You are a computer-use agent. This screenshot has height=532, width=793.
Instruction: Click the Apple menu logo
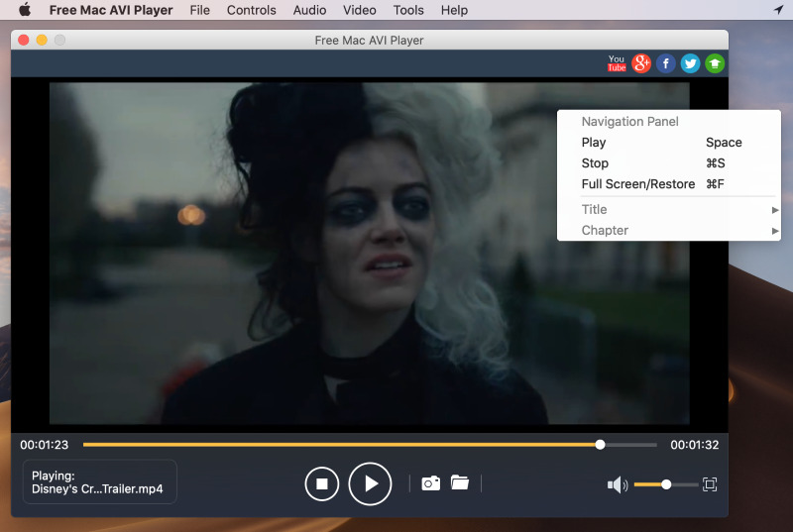click(x=25, y=10)
